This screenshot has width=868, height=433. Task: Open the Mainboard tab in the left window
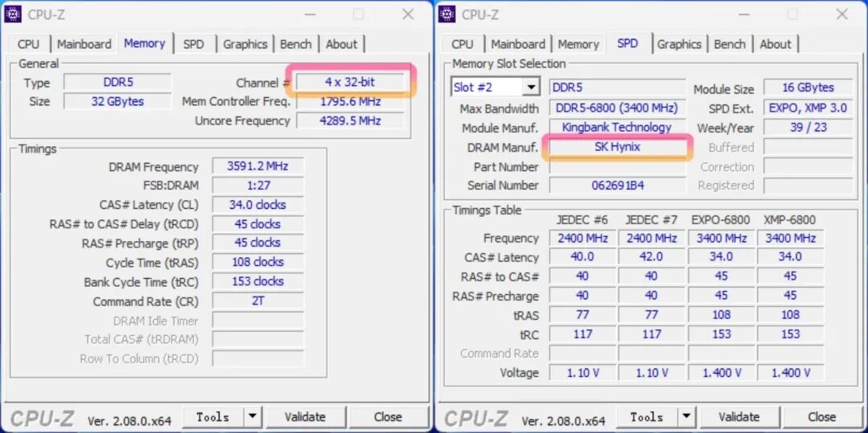(84, 44)
